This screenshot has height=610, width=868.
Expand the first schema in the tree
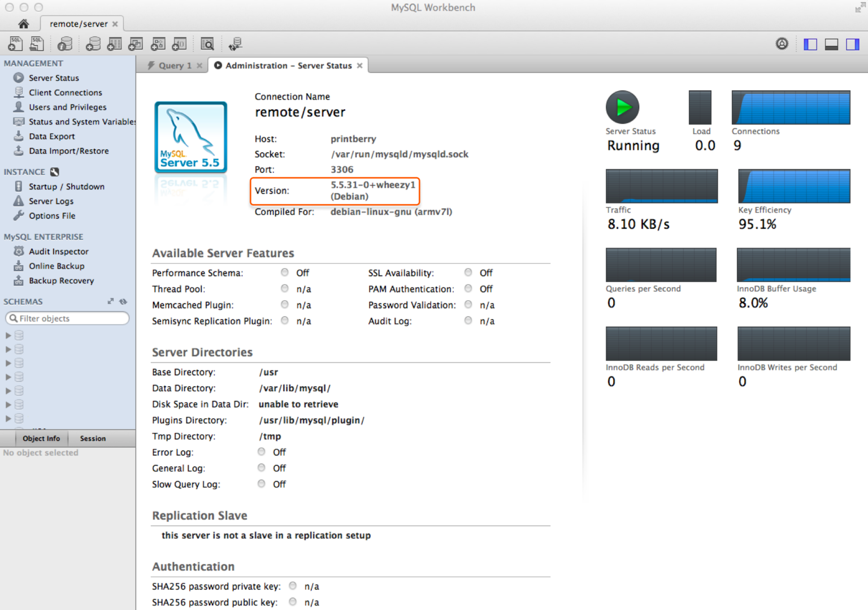pyautogui.click(x=8, y=335)
